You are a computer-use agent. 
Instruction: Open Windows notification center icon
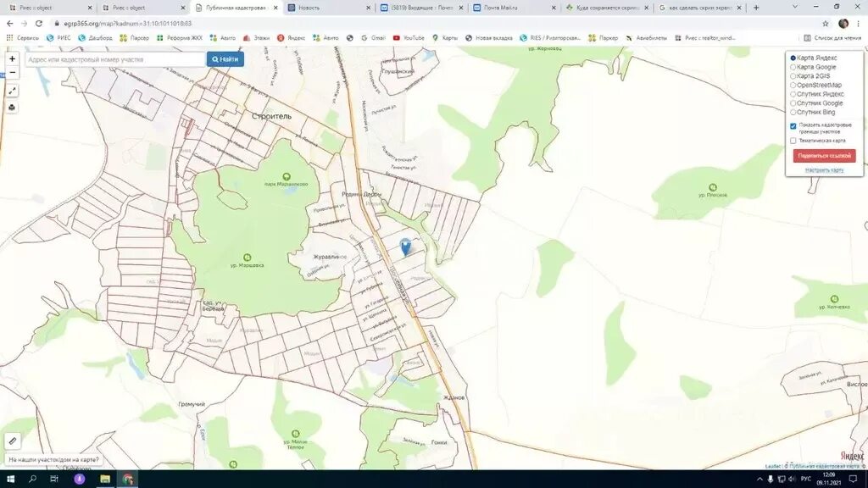pyautogui.click(x=853, y=480)
